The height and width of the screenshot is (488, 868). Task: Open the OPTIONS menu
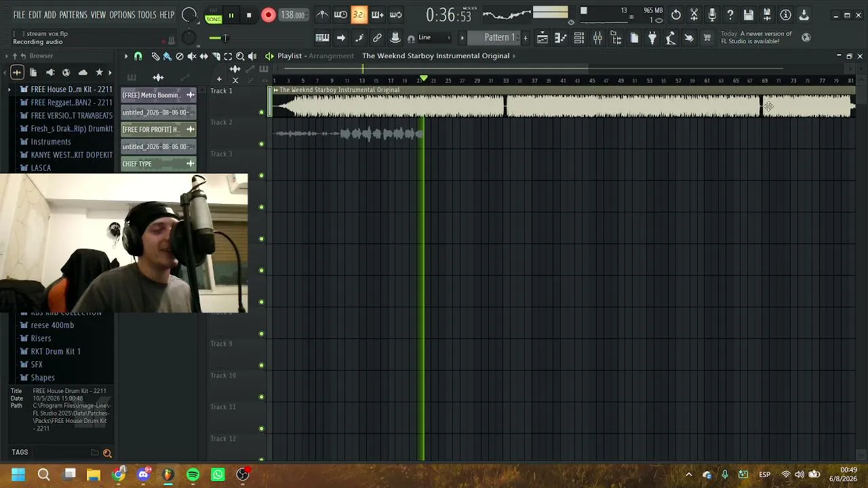tap(122, 15)
